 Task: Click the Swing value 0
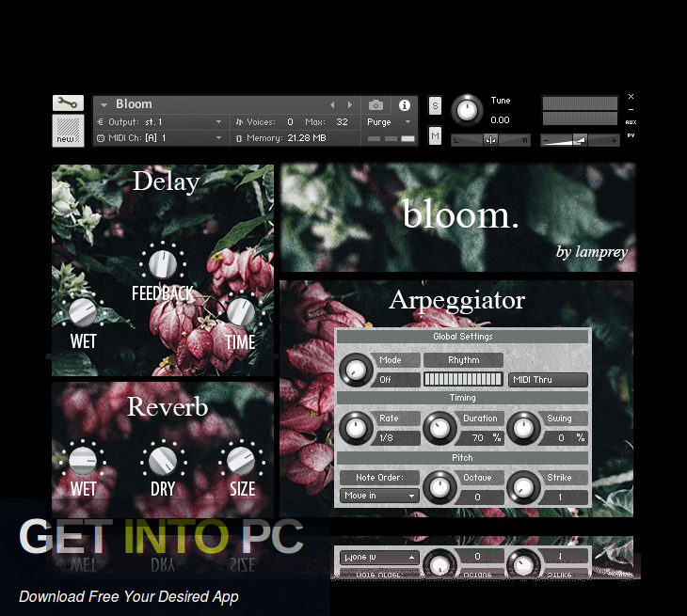point(561,438)
